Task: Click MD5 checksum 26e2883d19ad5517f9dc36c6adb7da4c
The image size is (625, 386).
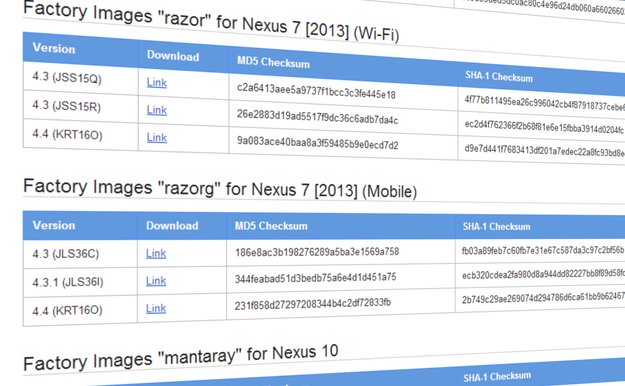Action: (x=317, y=117)
